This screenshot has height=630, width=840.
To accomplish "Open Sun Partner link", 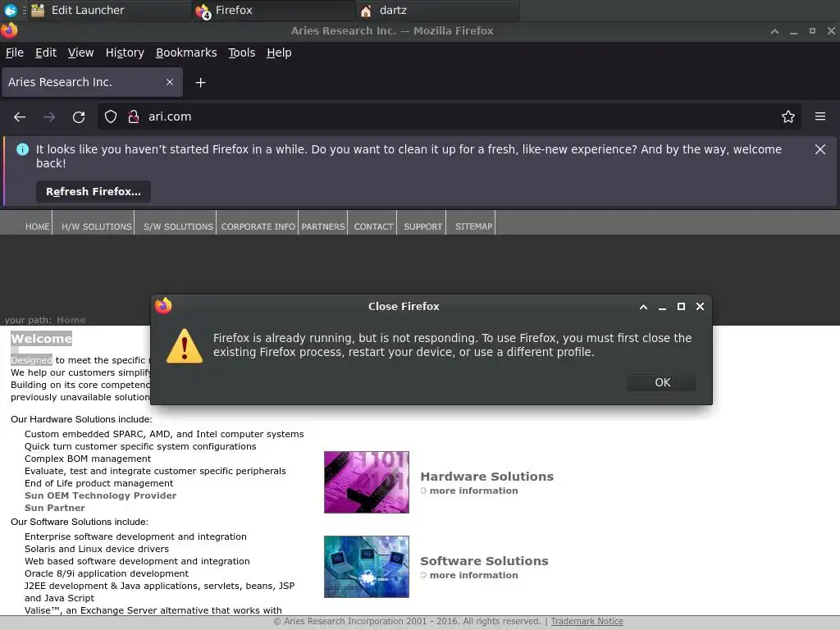I will click(x=55, y=508).
